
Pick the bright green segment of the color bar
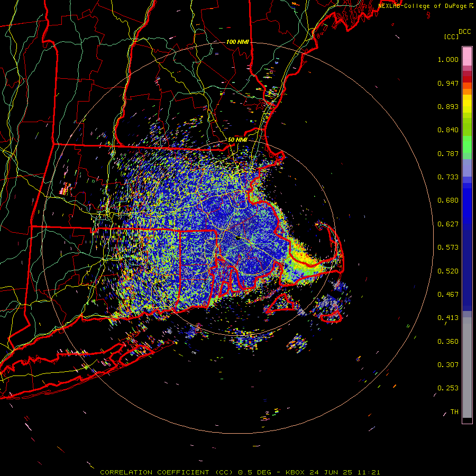click(x=467, y=144)
